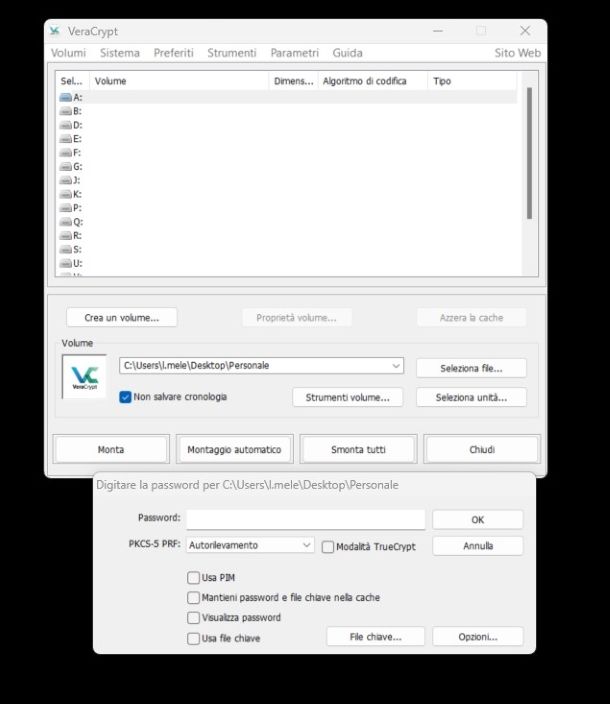Select the D: drive slot icon
Image resolution: width=610 pixels, height=704 pixels.
click(66, 125)
